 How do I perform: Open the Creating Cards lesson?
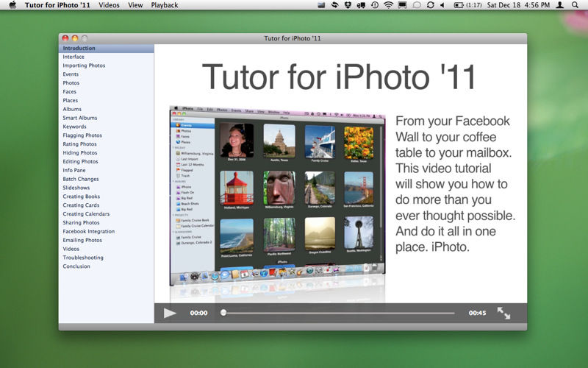(x=106, y=205)
